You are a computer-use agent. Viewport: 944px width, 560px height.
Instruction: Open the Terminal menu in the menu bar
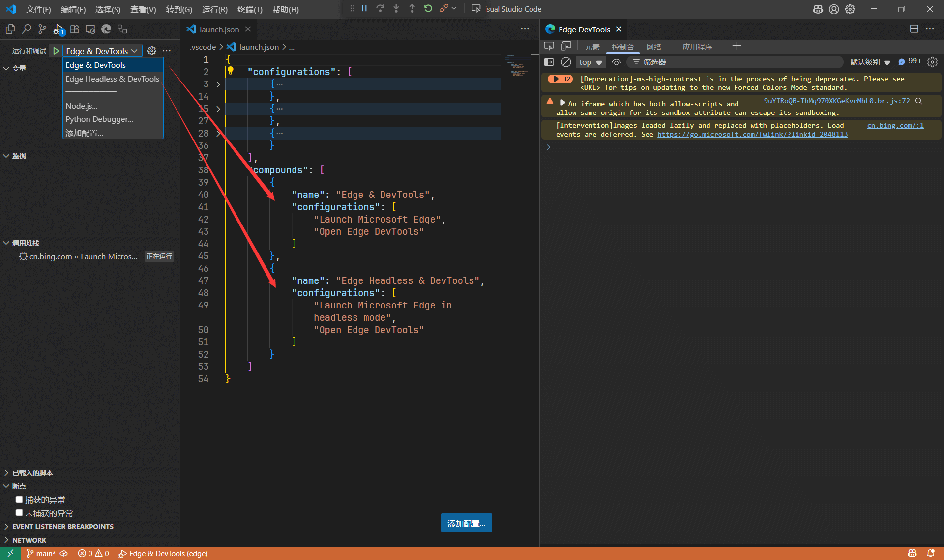250,9
